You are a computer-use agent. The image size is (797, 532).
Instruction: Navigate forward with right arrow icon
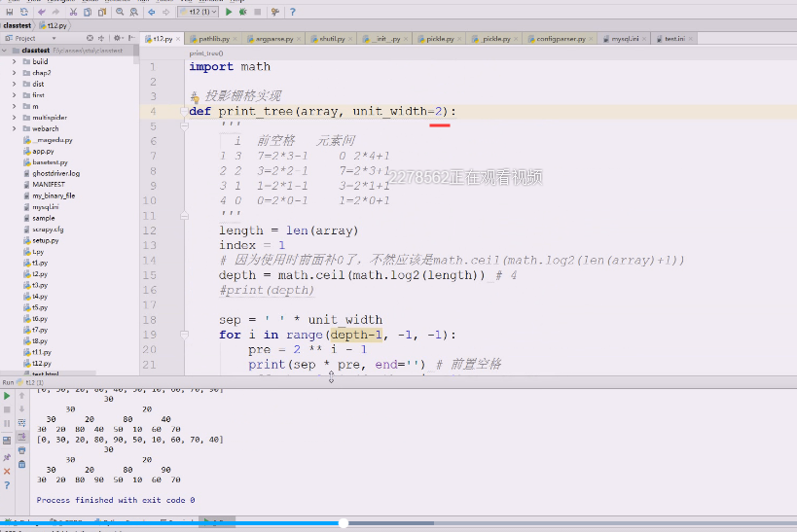tap(165, 12)
